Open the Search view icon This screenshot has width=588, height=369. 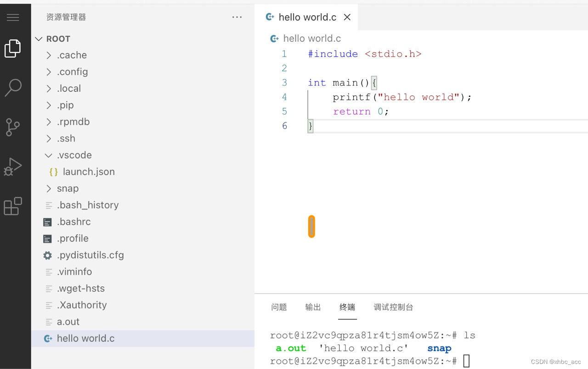tap(13, 87)
